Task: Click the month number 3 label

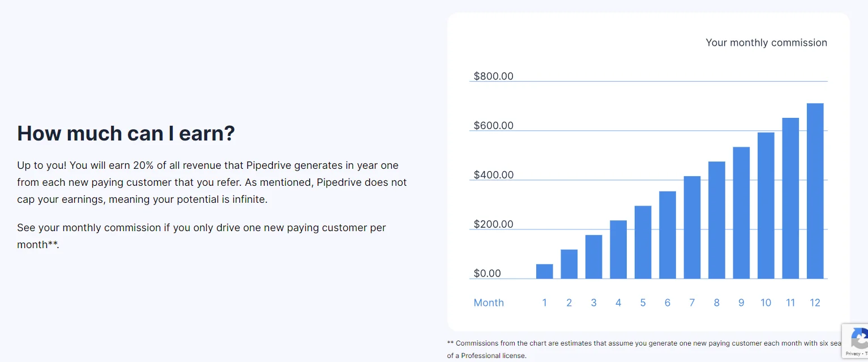Action: pyautogui.click(x=593, y=303)
